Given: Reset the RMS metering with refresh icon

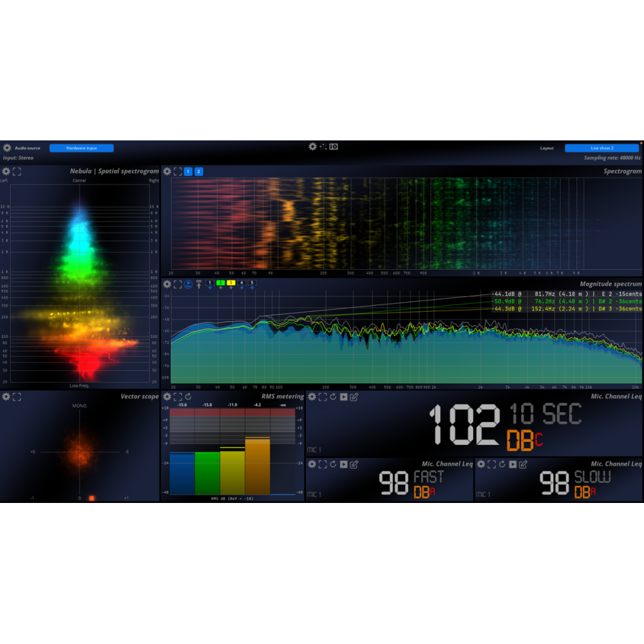Looking at the screenshot, I should [188, 397].
